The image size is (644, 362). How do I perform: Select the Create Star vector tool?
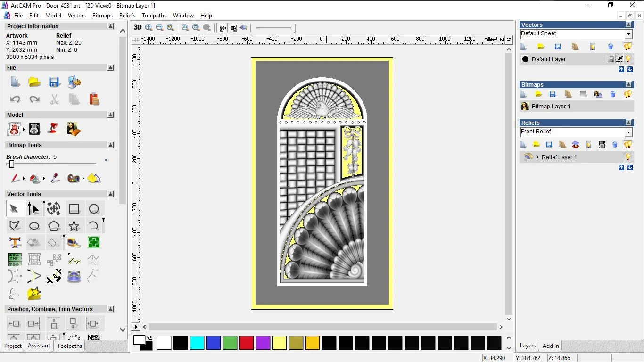[x=74, y=226]
